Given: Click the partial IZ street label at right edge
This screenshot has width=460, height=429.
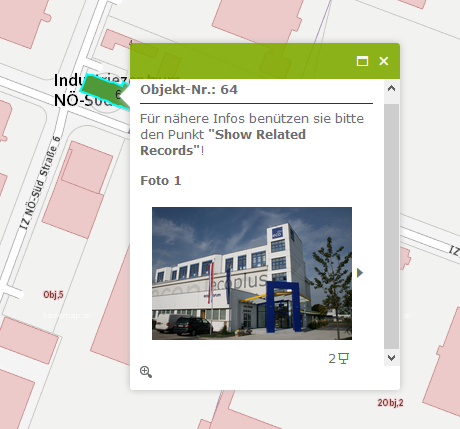Looking at the screenshot, I should point(454,250).
